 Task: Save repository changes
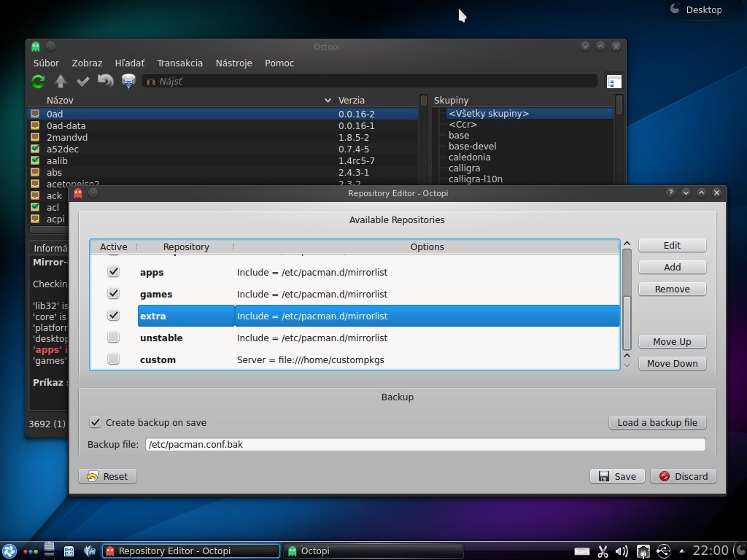click(617, 476)
